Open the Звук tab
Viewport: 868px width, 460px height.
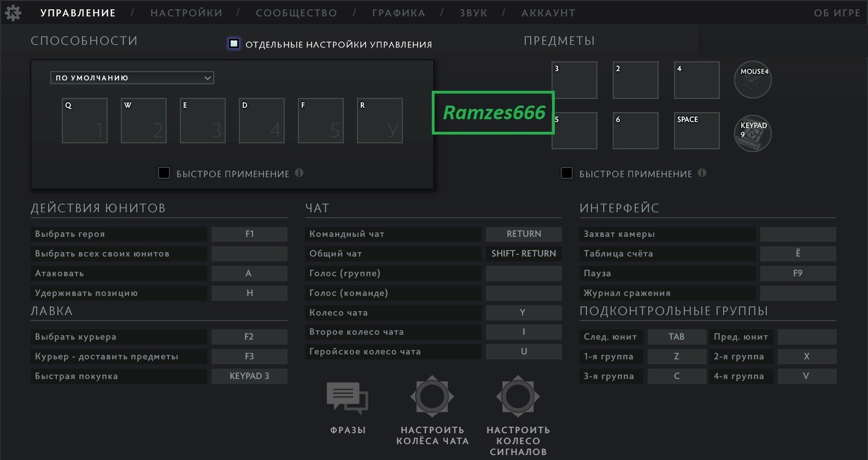473,13
